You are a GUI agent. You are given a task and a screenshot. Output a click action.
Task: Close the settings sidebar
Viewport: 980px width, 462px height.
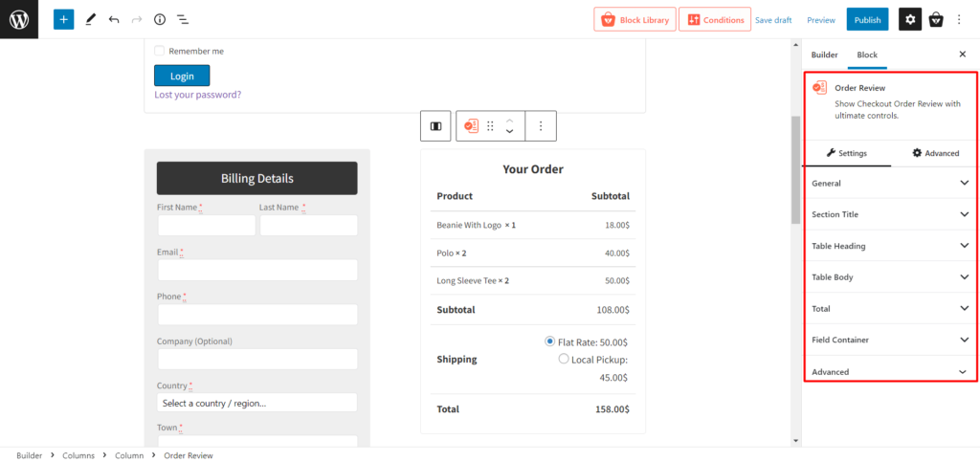coord(963,55)
